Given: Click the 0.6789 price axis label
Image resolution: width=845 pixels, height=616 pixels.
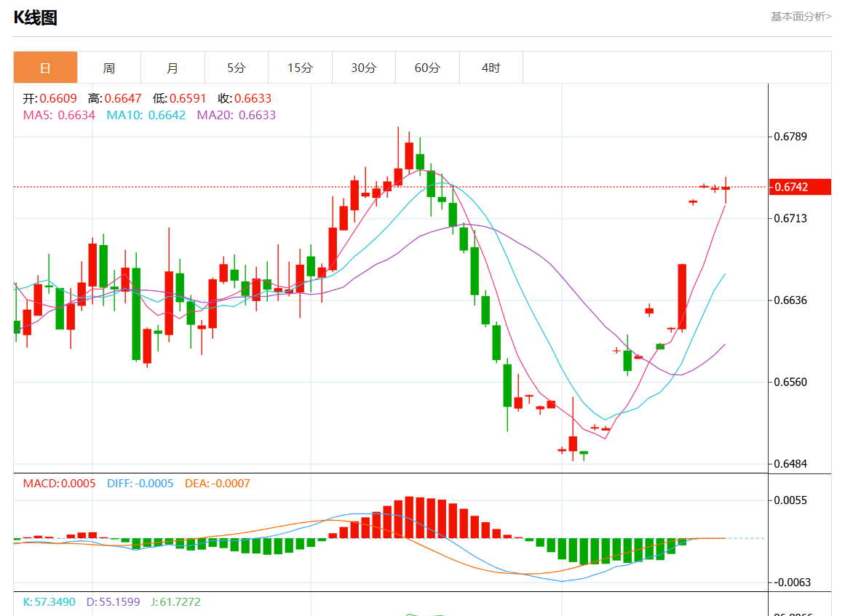Looking at the screenshot, I should tap(791, 137).
